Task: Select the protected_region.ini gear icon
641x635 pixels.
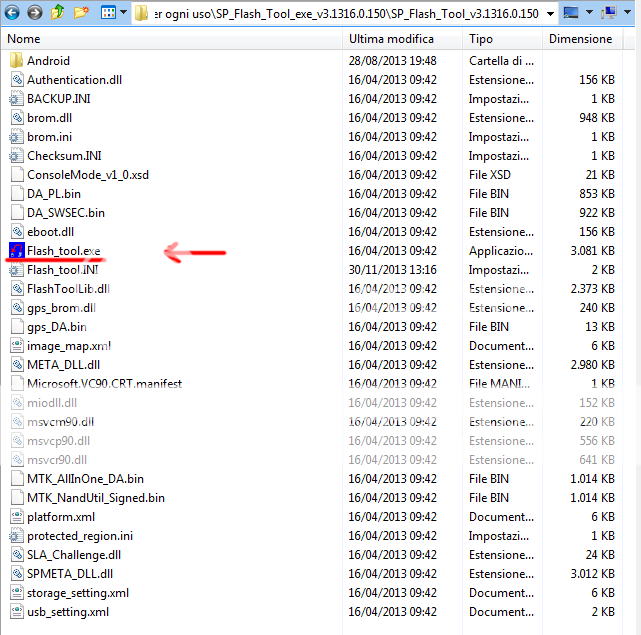Action: pyautogui.click(x=16, y=536)
